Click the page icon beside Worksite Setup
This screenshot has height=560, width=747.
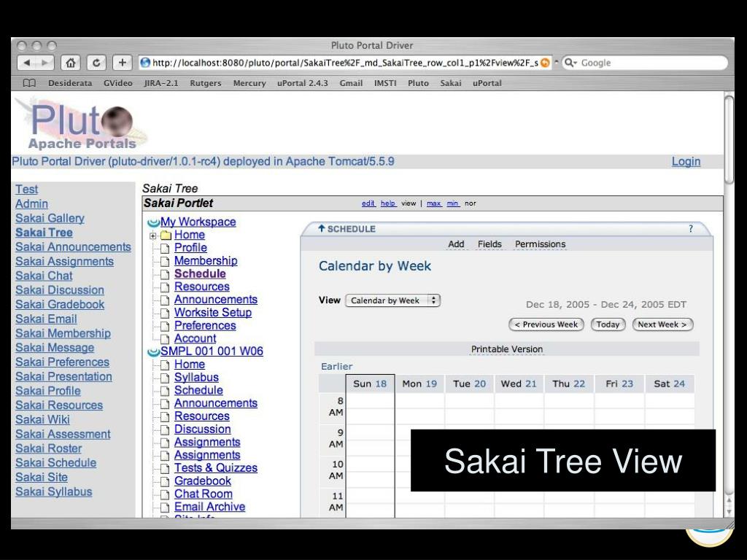[165, 313]
